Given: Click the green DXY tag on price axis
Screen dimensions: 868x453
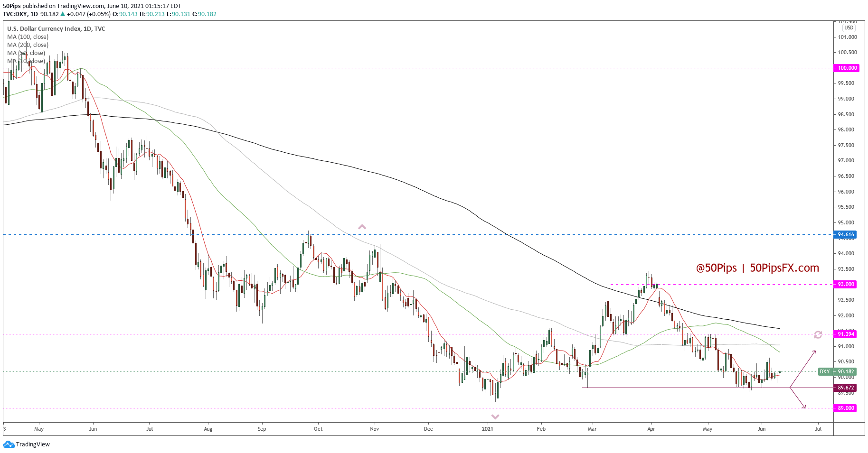Looking at the screenshot, I should [x=825, y=372].
